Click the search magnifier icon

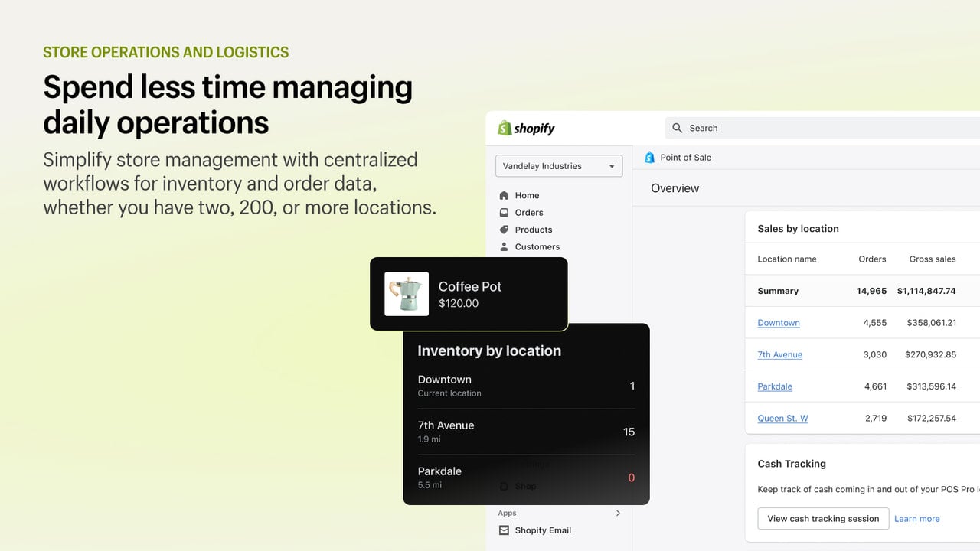[x=677, y=128]
